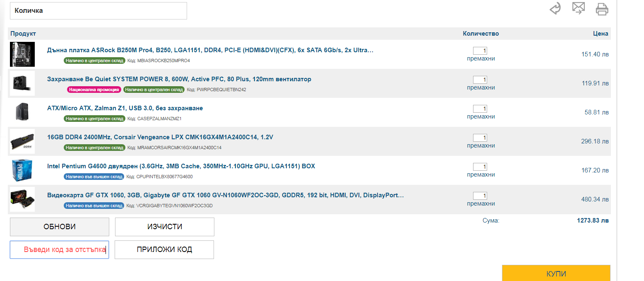Remove the Zalman Z1 case via премахни
The height and width of the screenshot is (281, 644).
(481, 116)
